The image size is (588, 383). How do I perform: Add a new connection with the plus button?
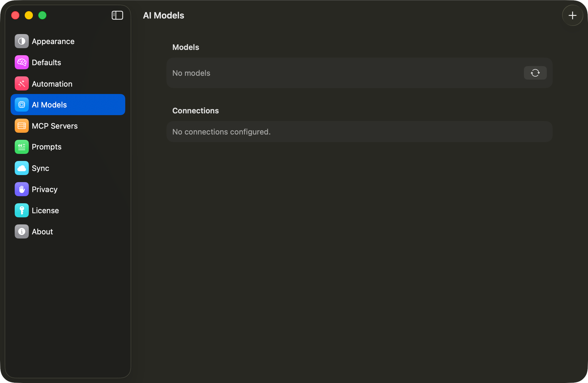(572, 15)
